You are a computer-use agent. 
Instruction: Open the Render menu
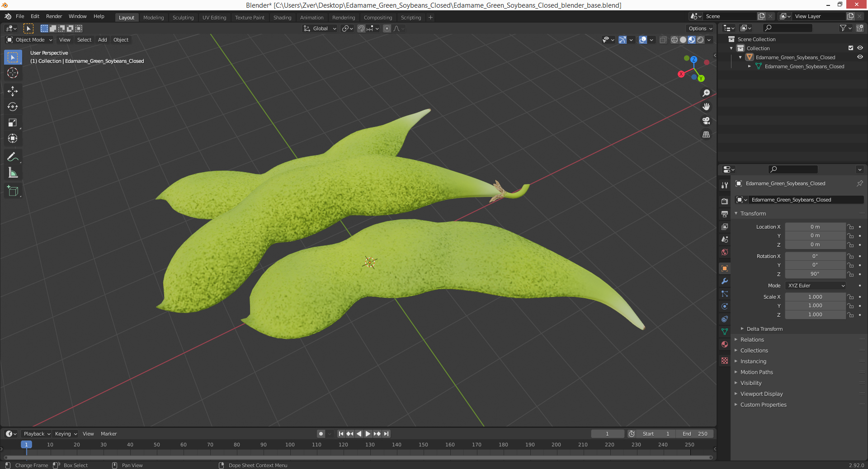click(x=54, y=16)
